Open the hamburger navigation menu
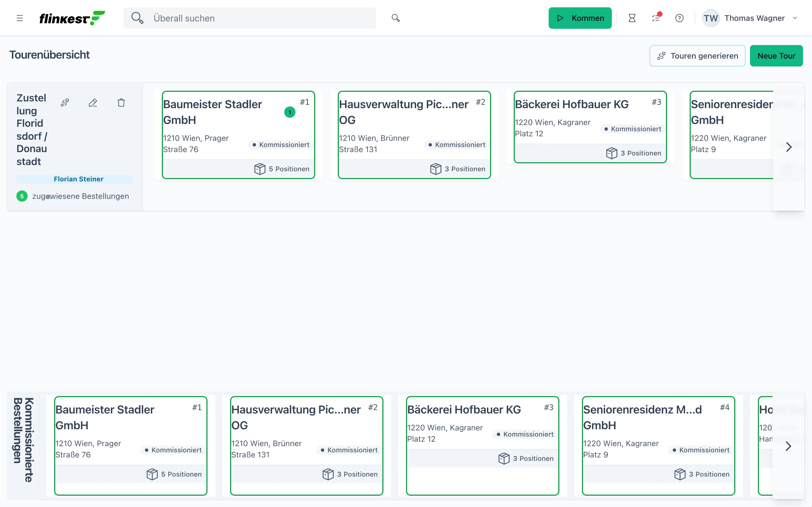 (20, 18)
